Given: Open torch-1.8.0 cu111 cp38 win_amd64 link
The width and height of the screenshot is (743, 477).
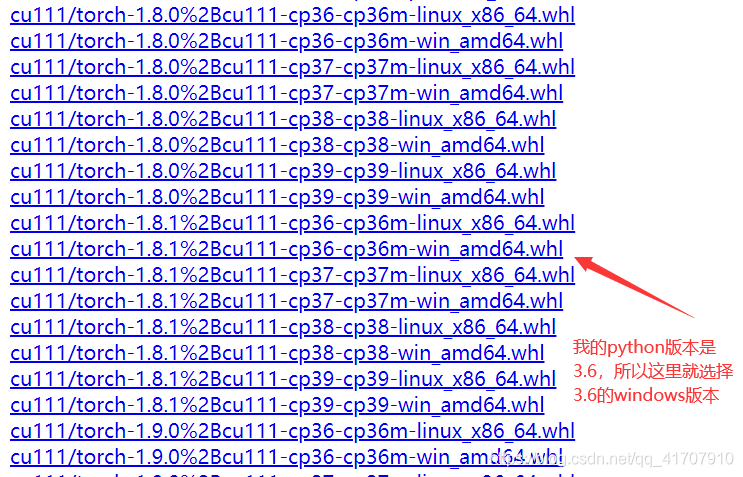Looking at the screenshot, I should pyautogui.click(x=277, y=146).
